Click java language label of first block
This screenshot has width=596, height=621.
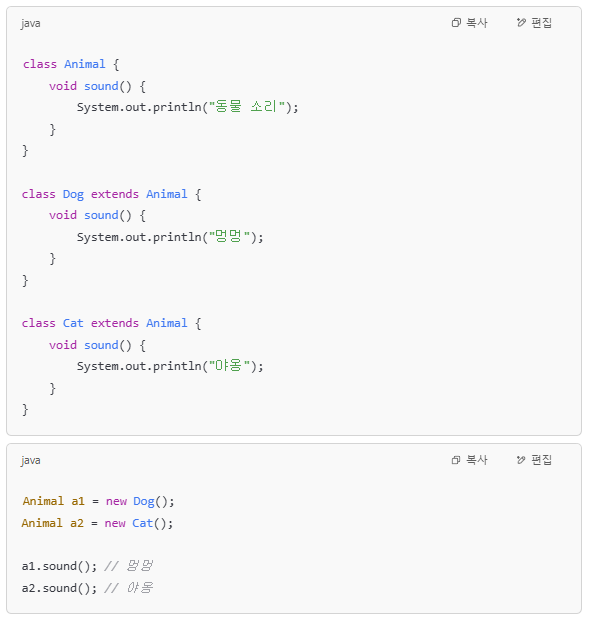30,23
